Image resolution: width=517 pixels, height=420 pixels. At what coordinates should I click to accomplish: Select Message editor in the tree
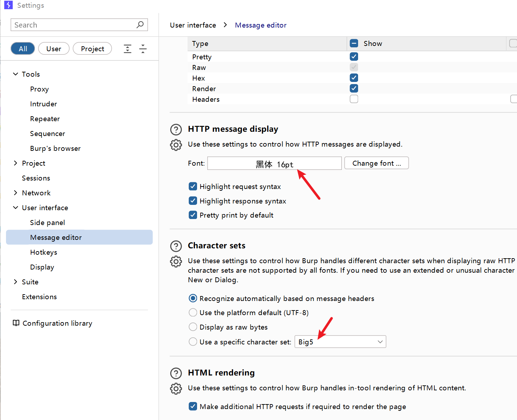click(x=79, y=237)
